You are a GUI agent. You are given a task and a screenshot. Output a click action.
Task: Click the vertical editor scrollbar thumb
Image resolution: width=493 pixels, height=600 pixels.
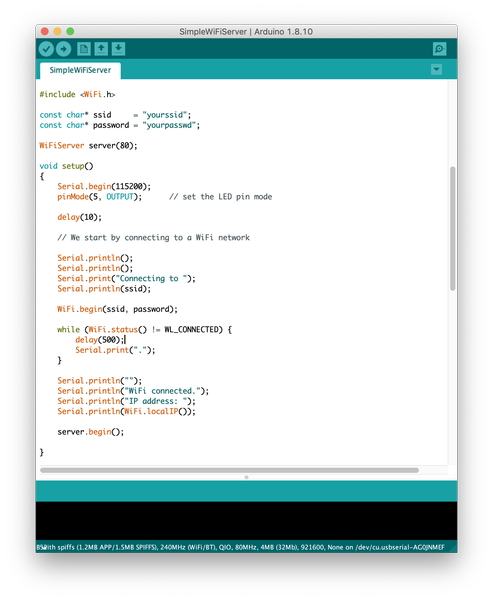pos(452,228)
